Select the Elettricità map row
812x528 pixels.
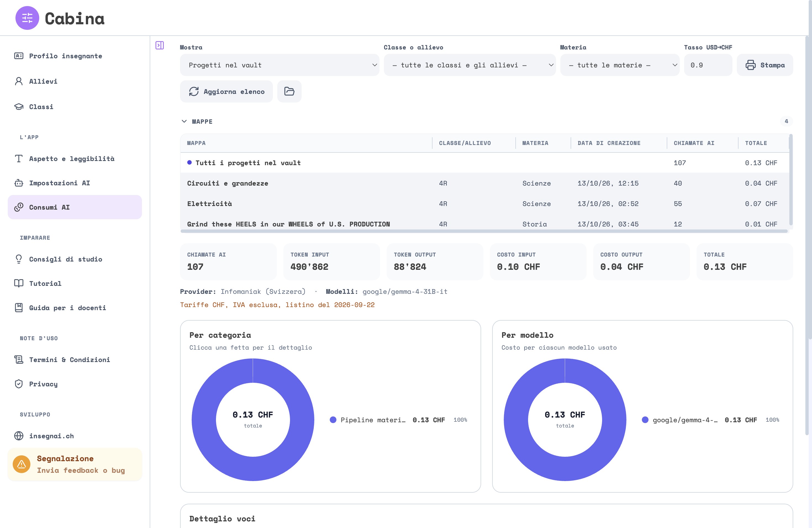tap(484, 204)
